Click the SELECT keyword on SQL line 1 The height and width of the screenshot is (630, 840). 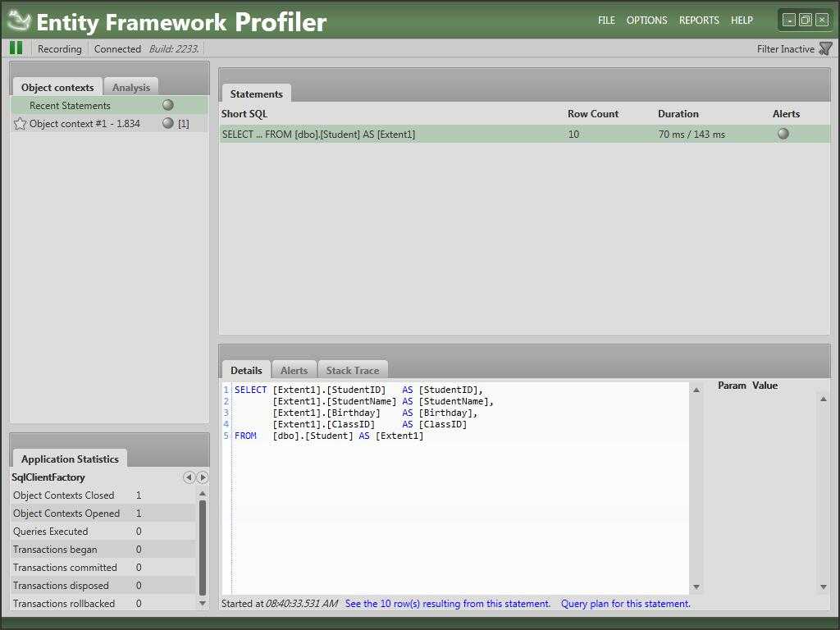[250, 390]
